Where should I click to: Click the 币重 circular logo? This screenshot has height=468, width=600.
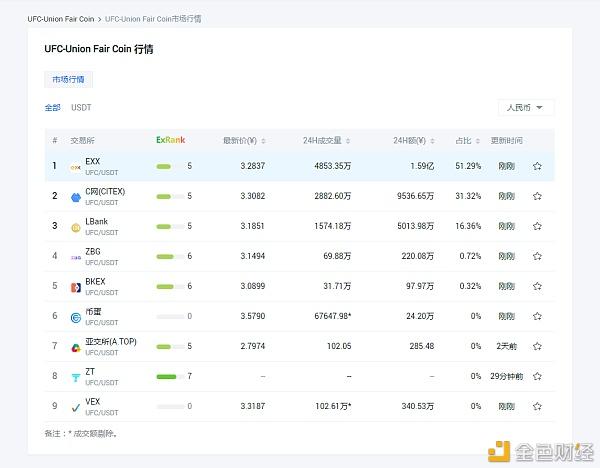point(76,318)
